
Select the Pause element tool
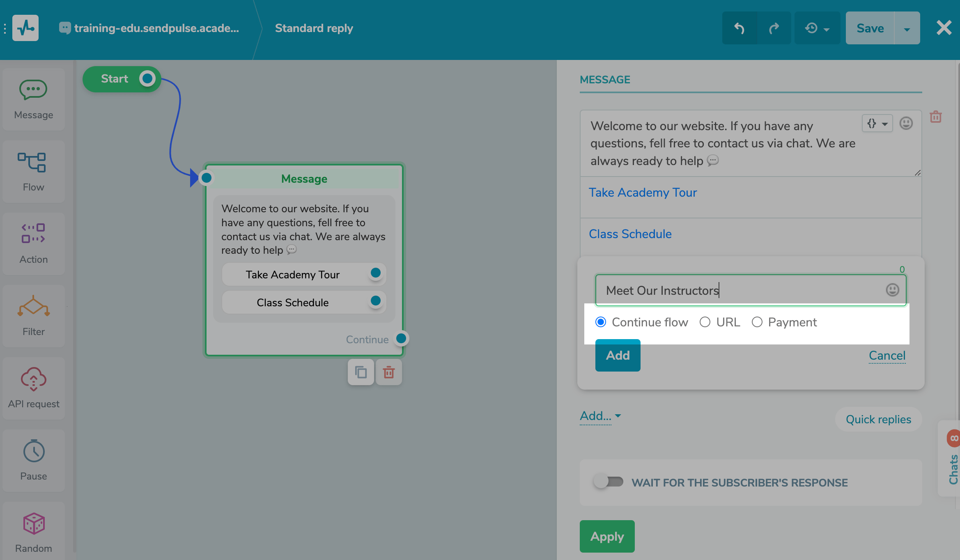click(x=33, y=460)
